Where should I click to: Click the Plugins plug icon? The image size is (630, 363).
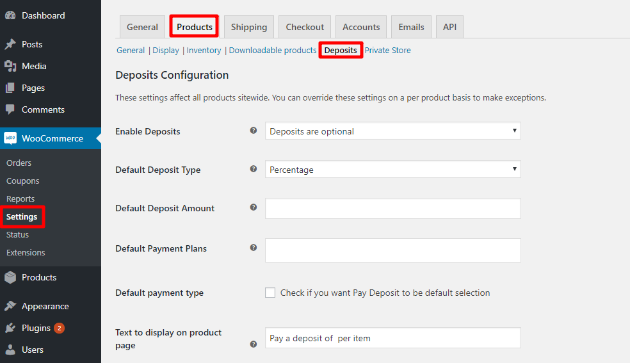click(10, 328)
